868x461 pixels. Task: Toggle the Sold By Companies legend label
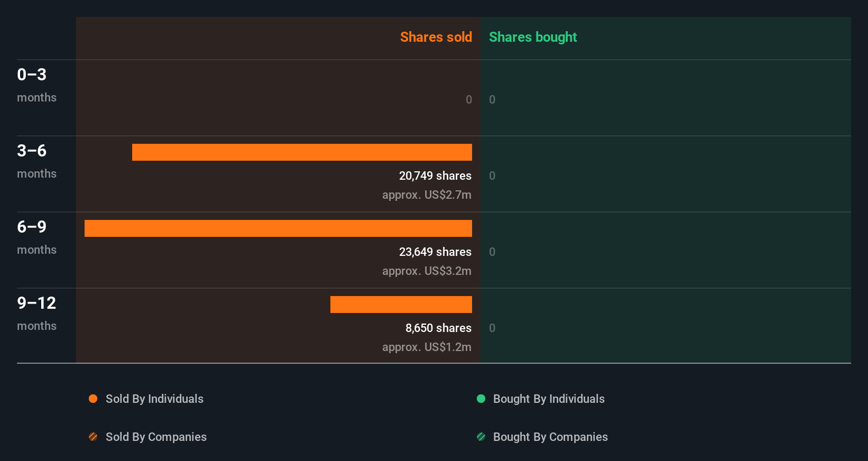pyautogui.click(x=156, y=437)
